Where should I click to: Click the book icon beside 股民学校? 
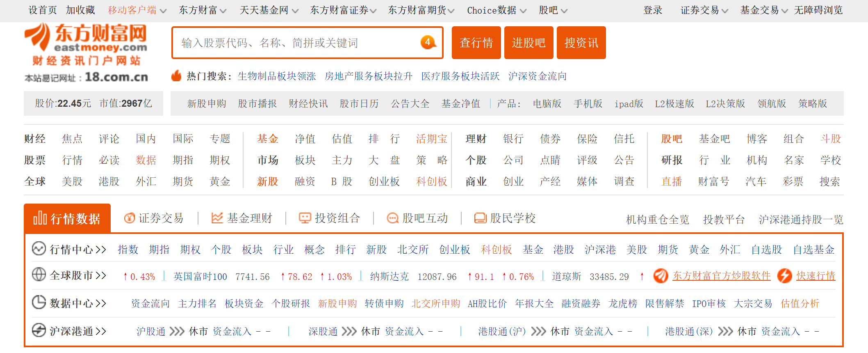(480, 218)
